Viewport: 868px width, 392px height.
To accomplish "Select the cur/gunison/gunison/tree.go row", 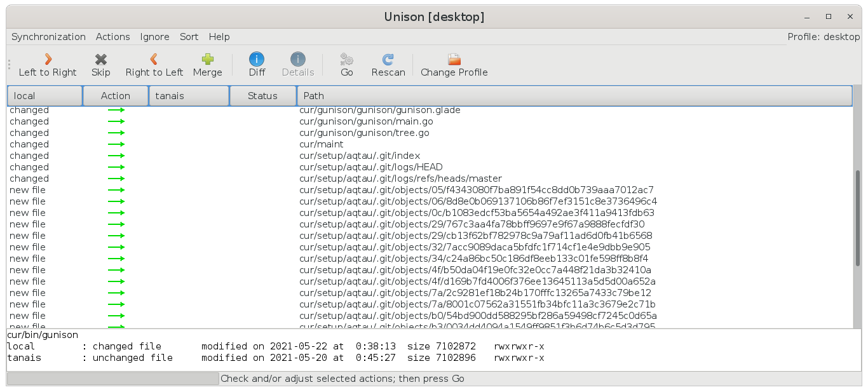I will coord(430,133).
